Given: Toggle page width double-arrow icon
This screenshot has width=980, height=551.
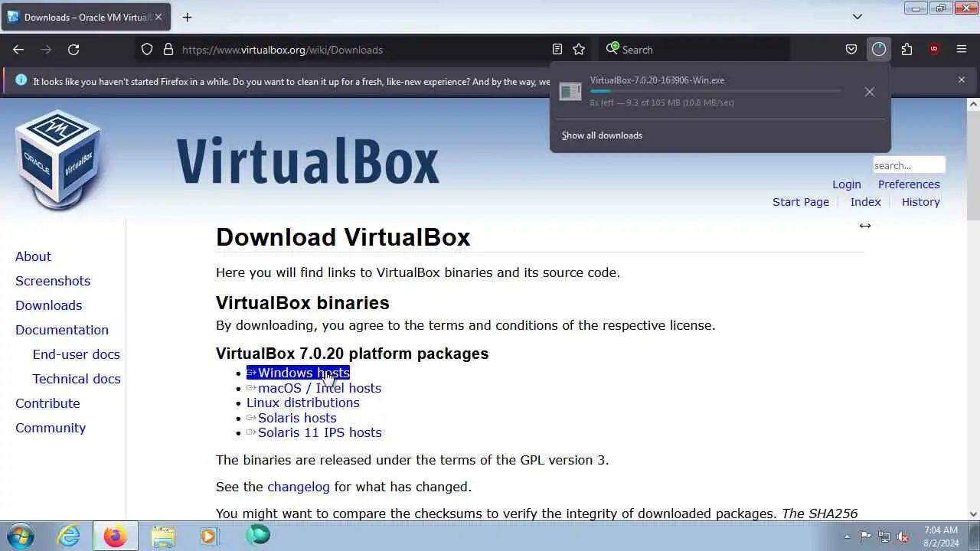Looking at the screenshot, I should pyautogui.click(x=865, y=226).
